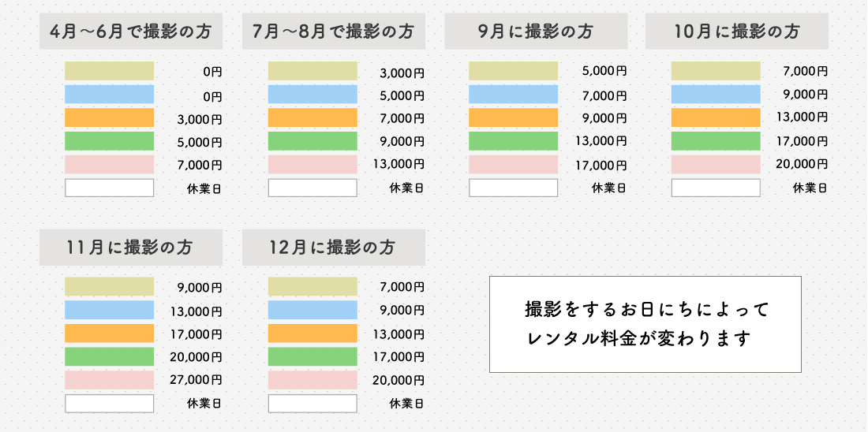Click the 撮影をするお日にちによって notice box
The image size is (868, 432).
645,324
